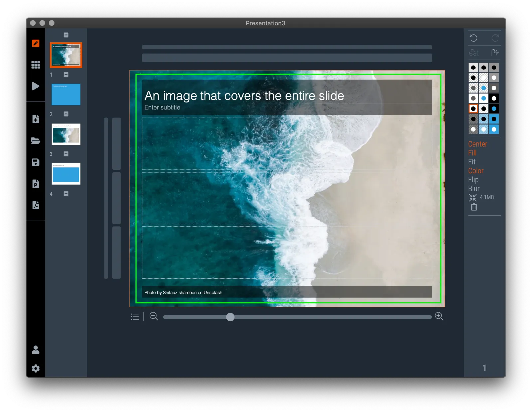Click the tractor icon in right panel

tap(474, 53)
